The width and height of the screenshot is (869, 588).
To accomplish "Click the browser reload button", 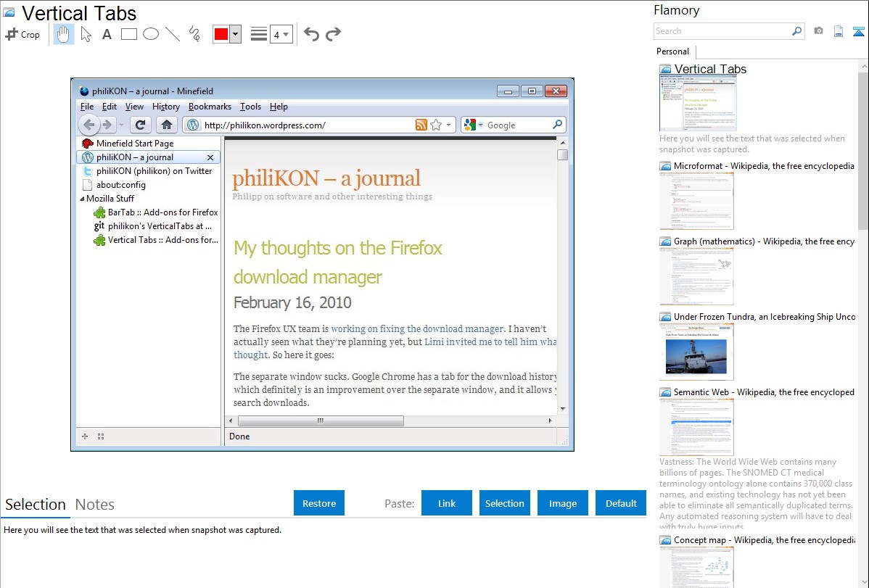I will tap(140, 125).
